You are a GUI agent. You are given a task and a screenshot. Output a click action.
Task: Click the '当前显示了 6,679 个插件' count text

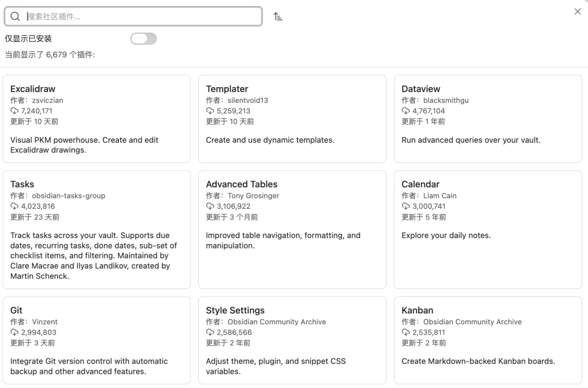coord(50,55)
